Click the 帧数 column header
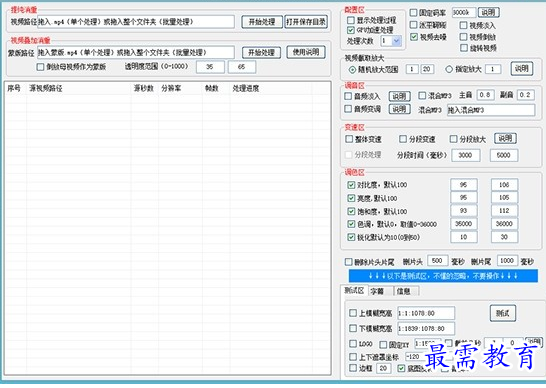 pos(212,88)
